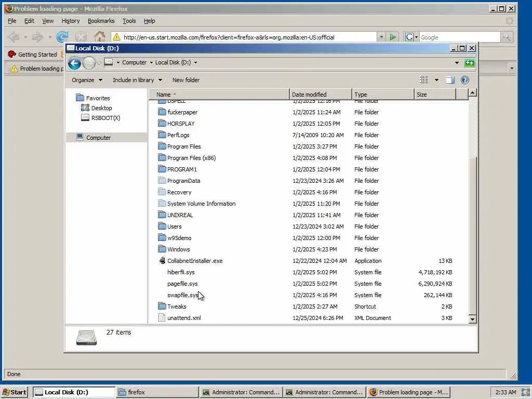532x399 pixels.
Task: Click the Firefox Stop icon
Action: point(81,37)
